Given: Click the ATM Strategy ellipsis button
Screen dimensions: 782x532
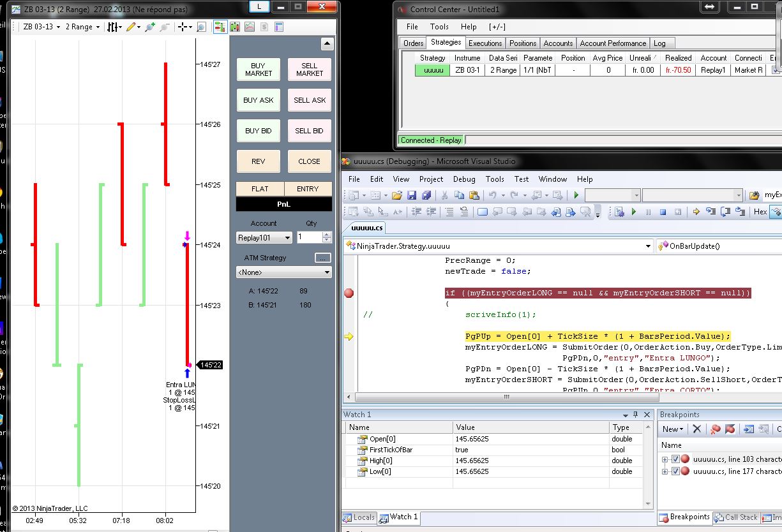Looking at the screenshot, I should pos(323,258).
